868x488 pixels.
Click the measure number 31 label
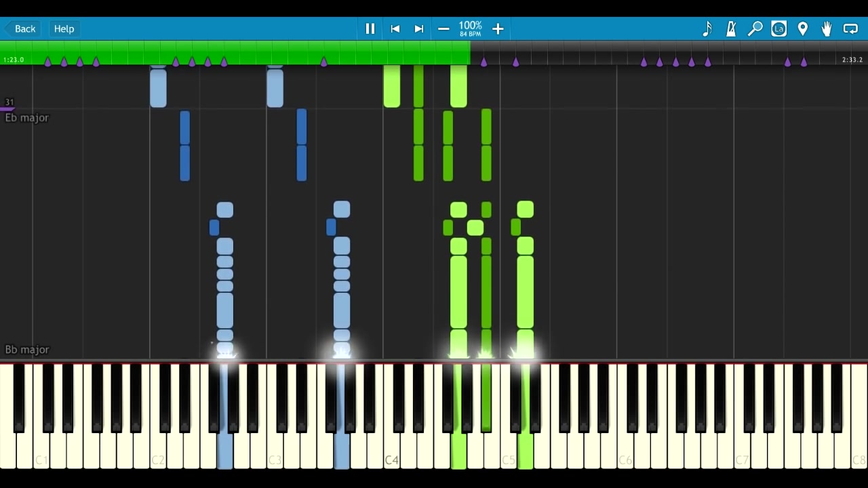[x=9, y=102]
